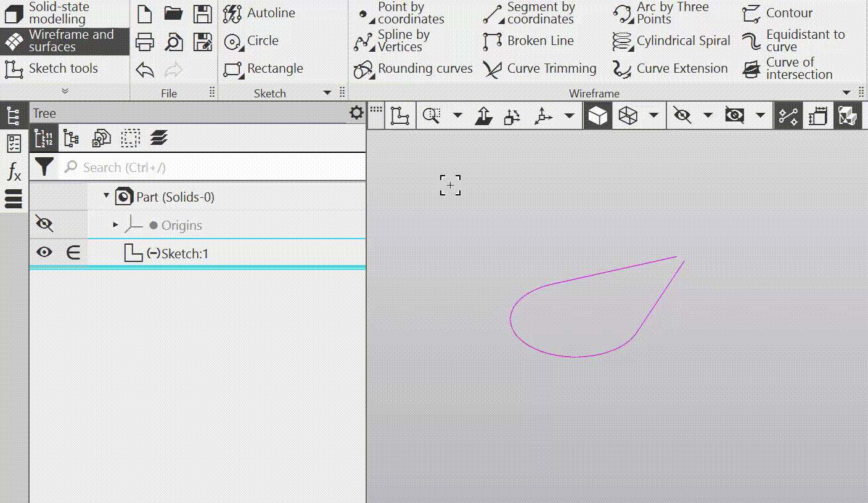Click the Save file icon

[x=203, y=14]
